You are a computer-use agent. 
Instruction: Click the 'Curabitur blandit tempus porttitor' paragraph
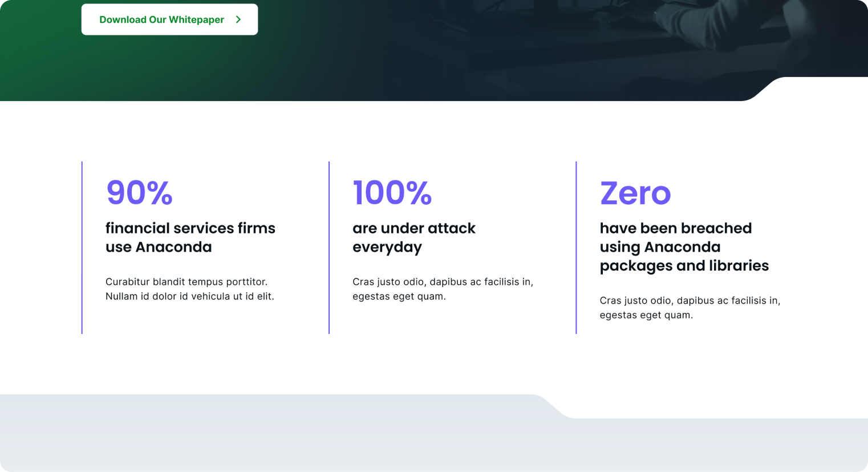190,289
